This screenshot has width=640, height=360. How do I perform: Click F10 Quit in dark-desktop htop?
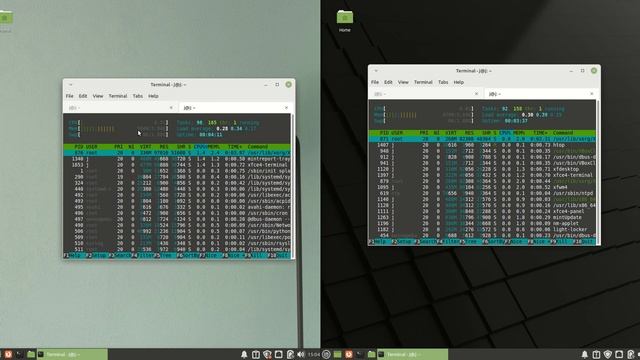(x=583, y=242)
